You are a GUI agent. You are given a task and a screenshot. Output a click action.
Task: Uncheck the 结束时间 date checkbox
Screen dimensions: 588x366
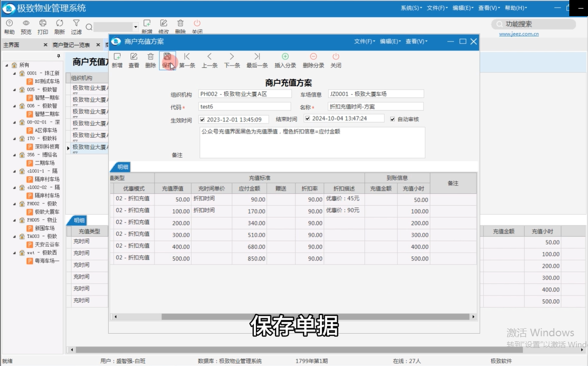[308, 118]
